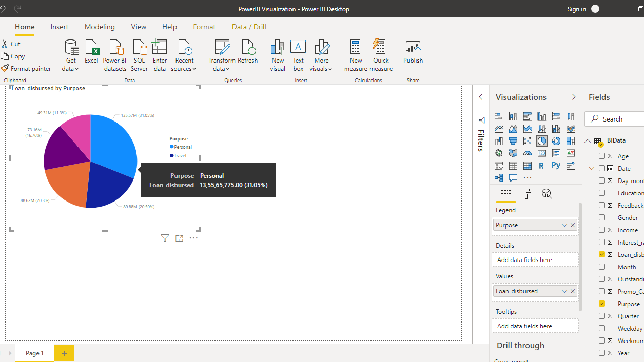The width and height of the screenshot is (644, 362).
Task: Open the Format paint roller pane
Action: click(x=526, y=194)
